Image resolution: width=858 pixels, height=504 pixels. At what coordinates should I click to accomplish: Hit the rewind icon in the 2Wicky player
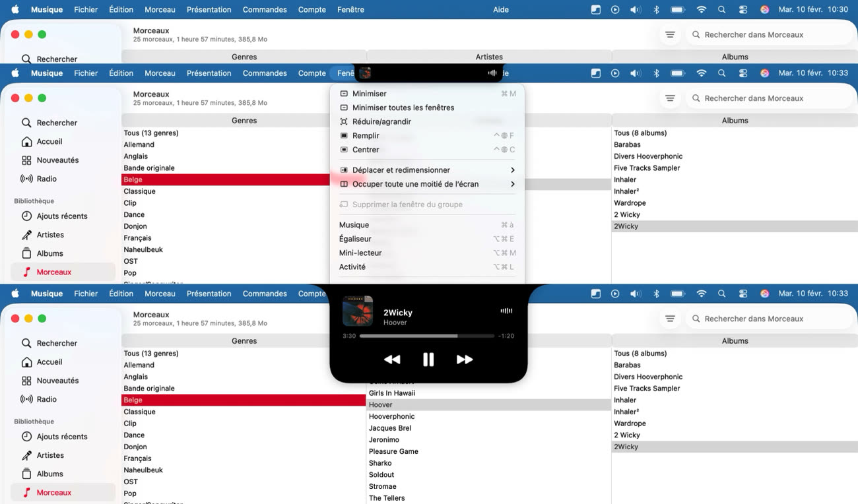[392, 360]
